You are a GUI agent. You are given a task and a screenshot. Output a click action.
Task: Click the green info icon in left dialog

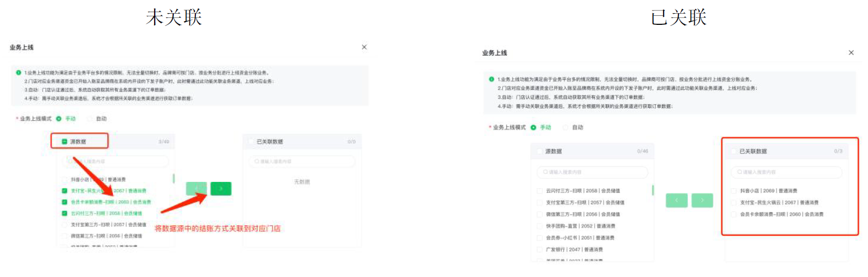coord(18,73)
